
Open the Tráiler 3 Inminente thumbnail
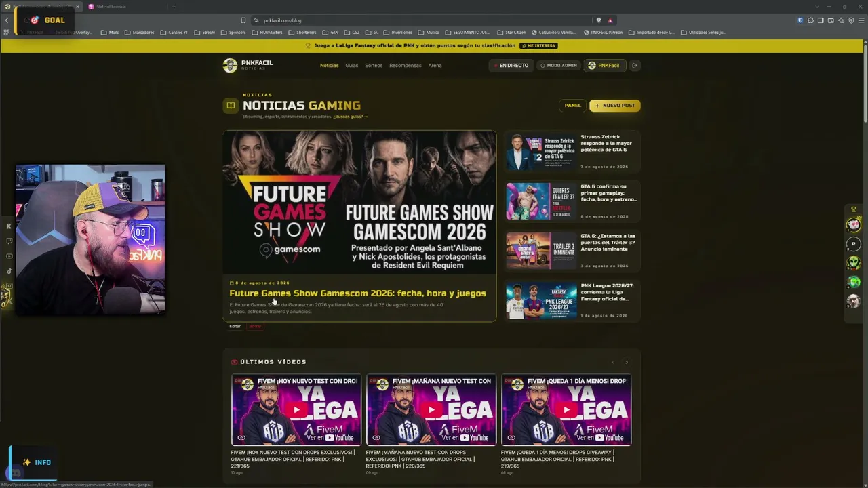pos(541,251)
